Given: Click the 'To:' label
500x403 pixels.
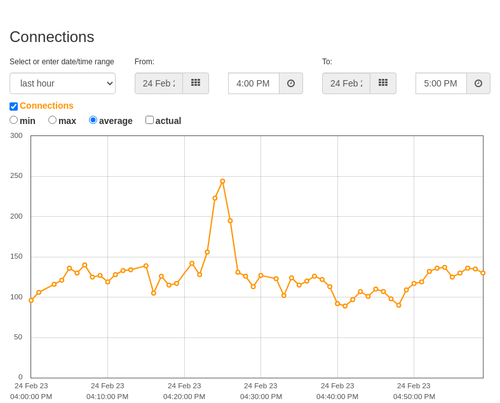Looking at the screenshot, I should [327, 62].
